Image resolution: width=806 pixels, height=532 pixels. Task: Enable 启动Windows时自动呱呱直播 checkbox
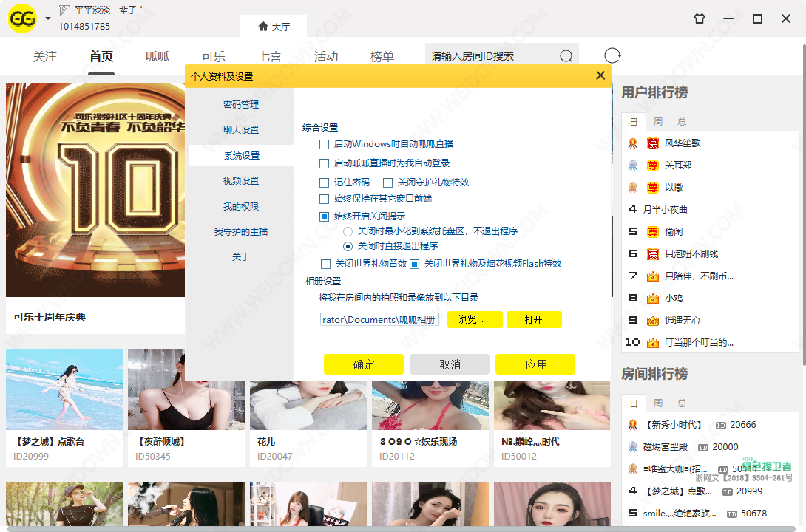(x=325, y=144)
